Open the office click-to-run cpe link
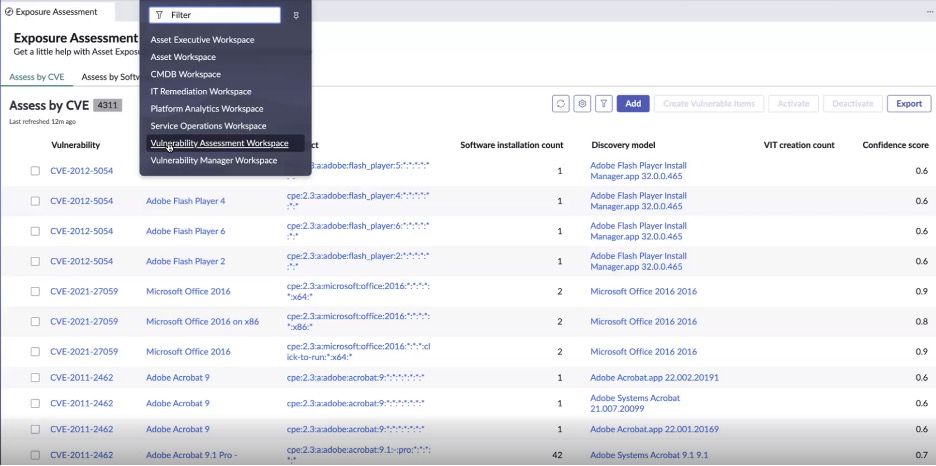The image size is (936, 466). click(358, 351)
